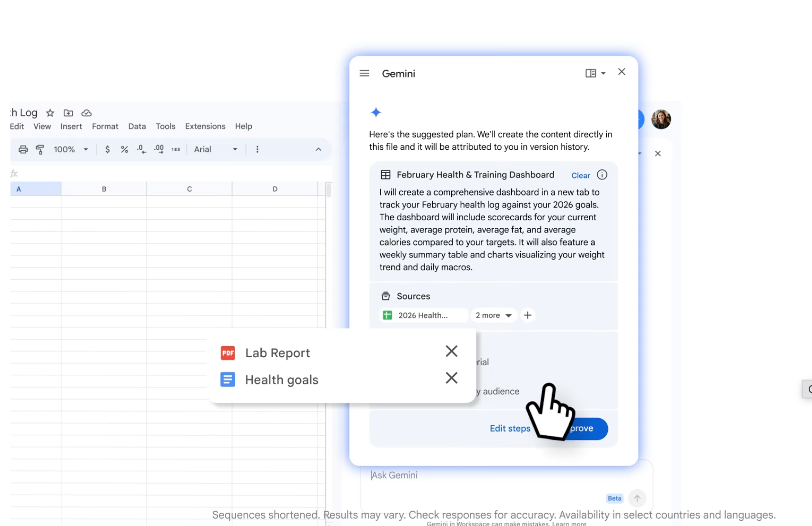Click the formula bar fx
This screenshot has height=526, width=812.
coord(14,174)
